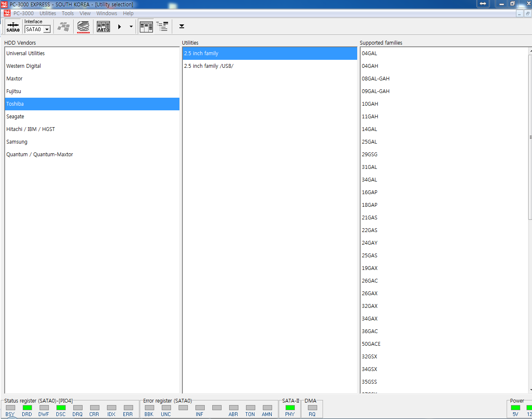The height and width of the screenshot is (419, 532).
Task: Open the View menu
Action: tap(85, 13)
